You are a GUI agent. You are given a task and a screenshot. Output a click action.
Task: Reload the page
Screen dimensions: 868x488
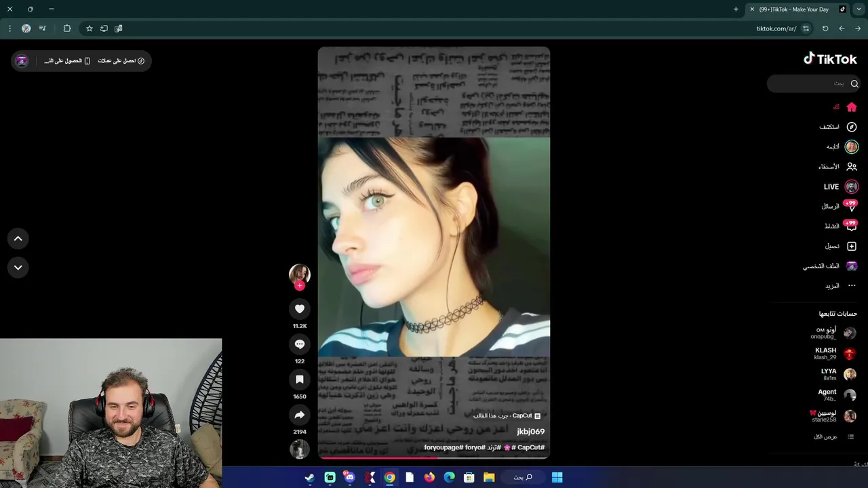(825, 28)
